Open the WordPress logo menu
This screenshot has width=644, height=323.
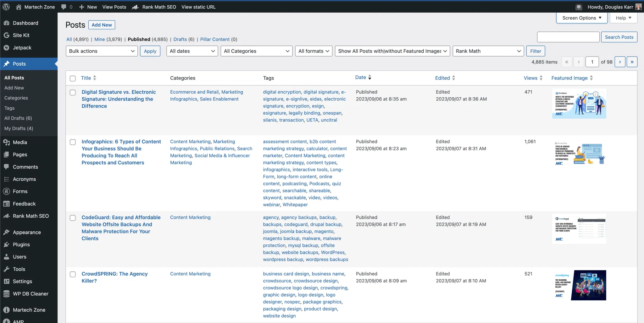coord(6,7)
